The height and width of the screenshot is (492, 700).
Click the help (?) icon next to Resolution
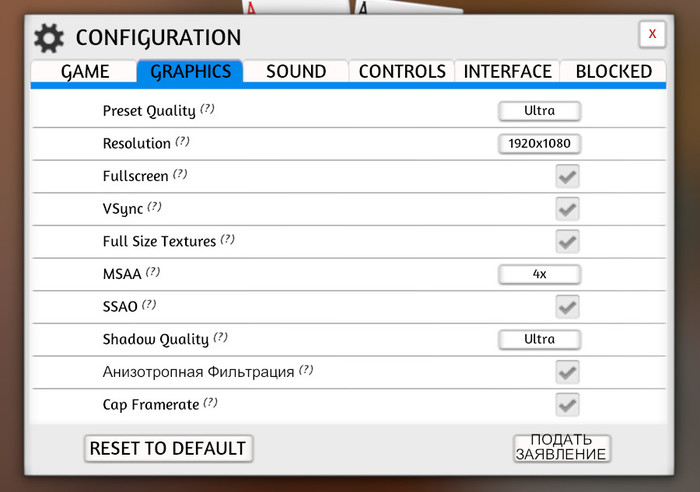click(x=182, y=141)
